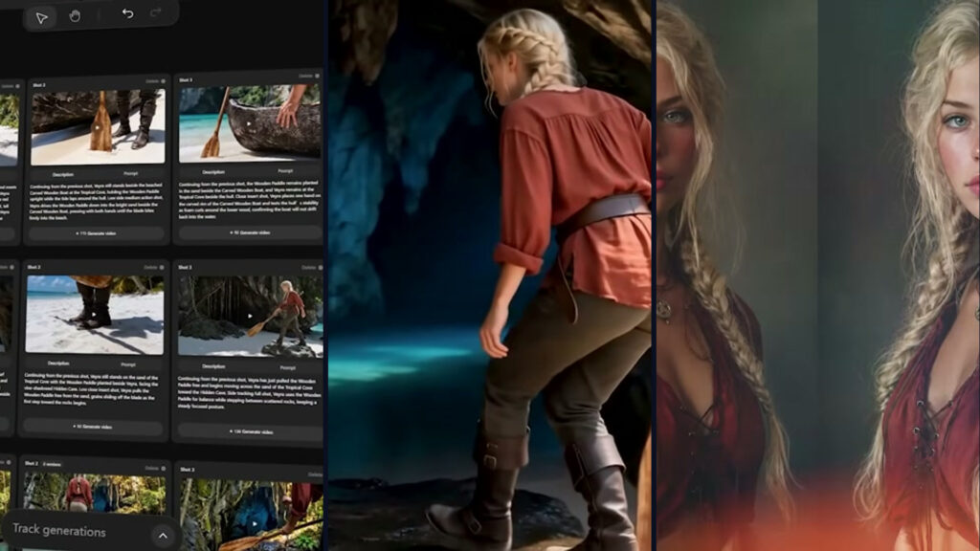Open Prompt tab under woman-on-rocks shot
The height and width of the screenshot is (551, 980).
point(287,368)
